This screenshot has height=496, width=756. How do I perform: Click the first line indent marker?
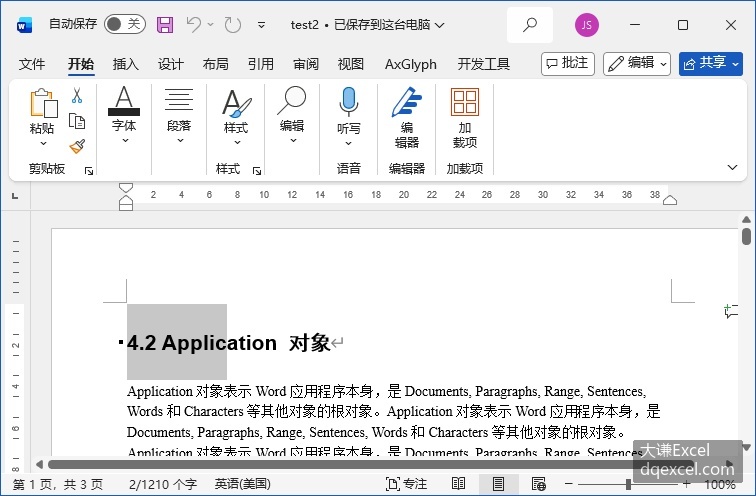point(126,188)
